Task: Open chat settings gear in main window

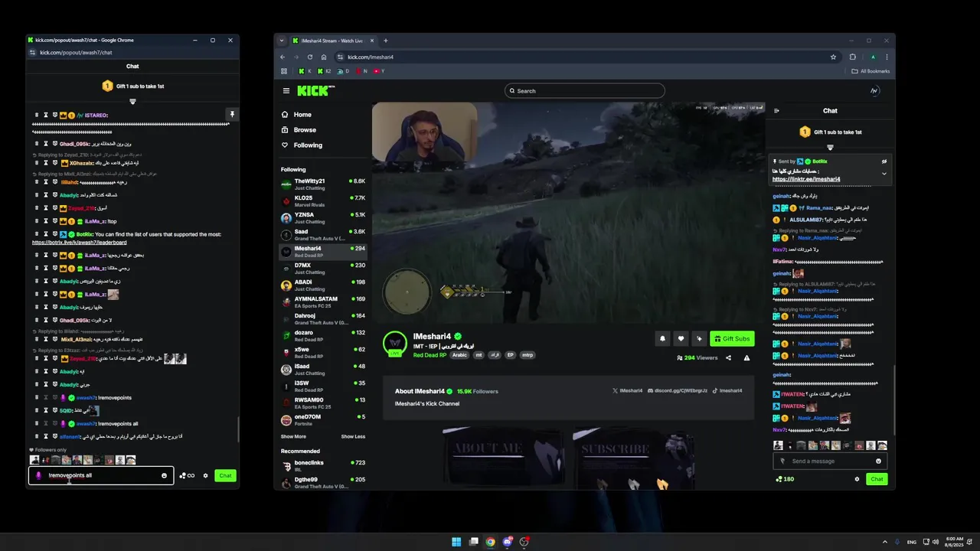Action: (857, 479)
